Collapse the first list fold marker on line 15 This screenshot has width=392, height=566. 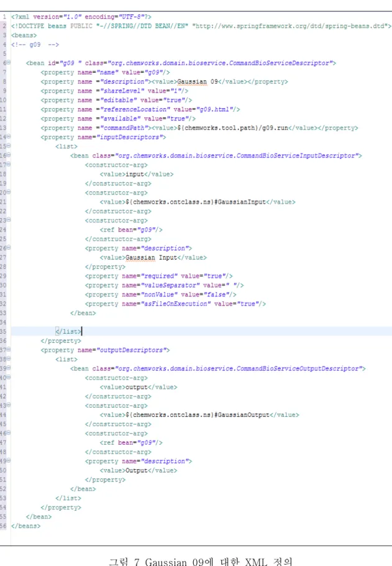[x=9, y=146]
